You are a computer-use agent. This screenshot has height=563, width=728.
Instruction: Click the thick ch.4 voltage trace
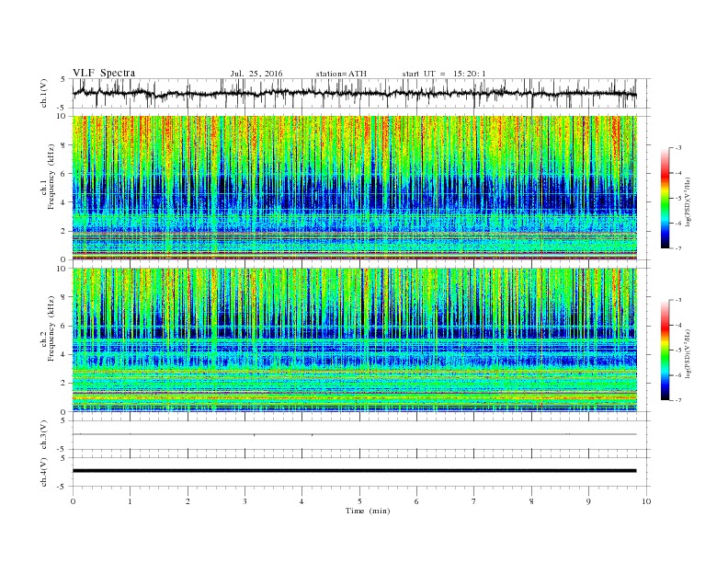[355, 471]
